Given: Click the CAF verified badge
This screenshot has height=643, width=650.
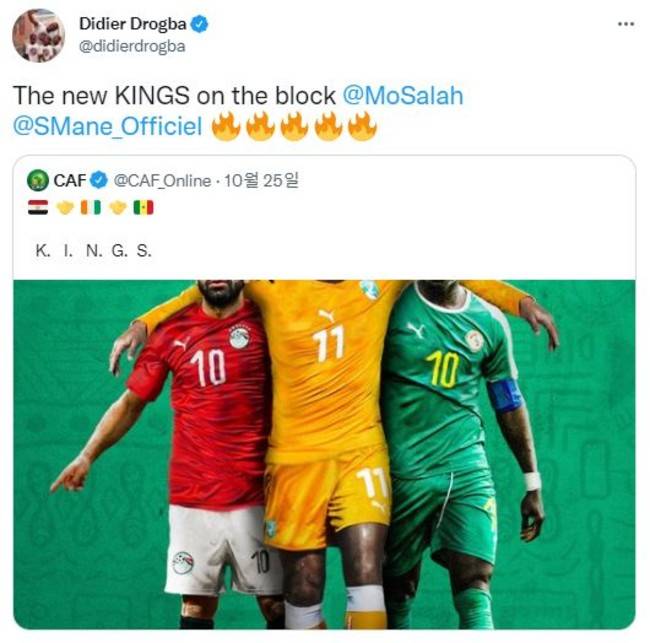Looking at the screenshot, I should pos(99,180).
